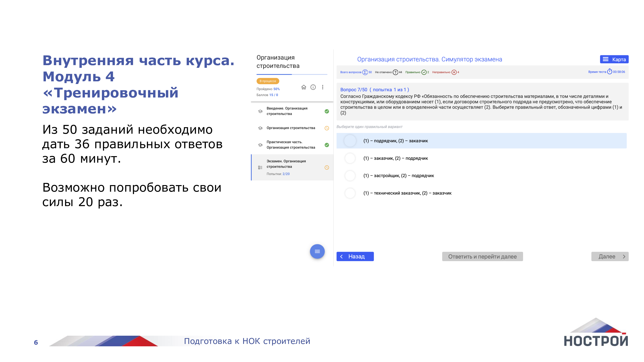644x362 pixels.
Task: Click graduation cap icon of Практическая часть
Action: (x=260, y=145)
